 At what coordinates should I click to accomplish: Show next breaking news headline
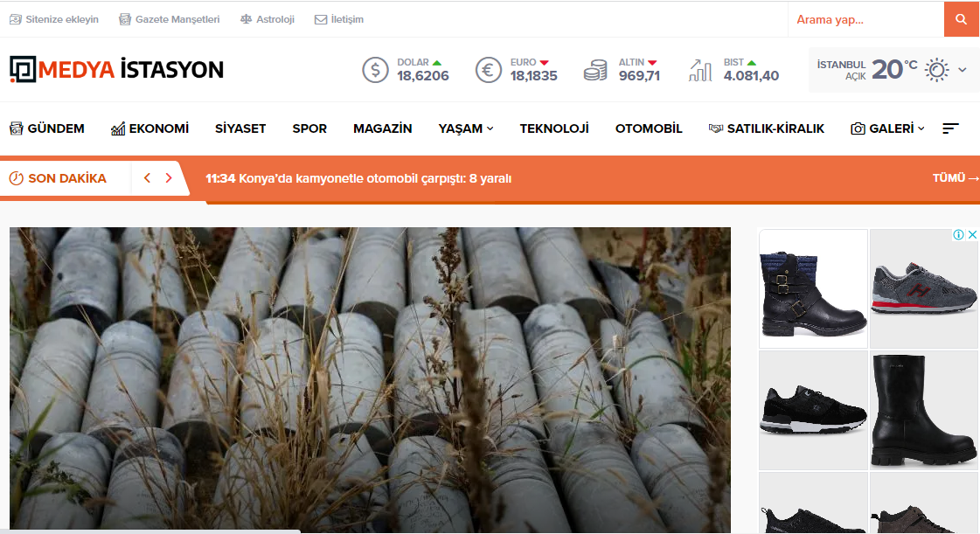(x=169, y=178)
